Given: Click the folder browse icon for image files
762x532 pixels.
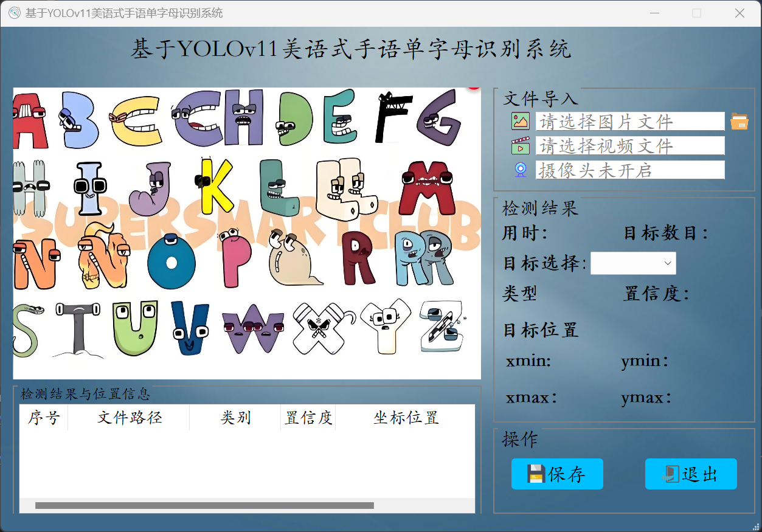Looking at the screenshot, I should click(739, 121).
